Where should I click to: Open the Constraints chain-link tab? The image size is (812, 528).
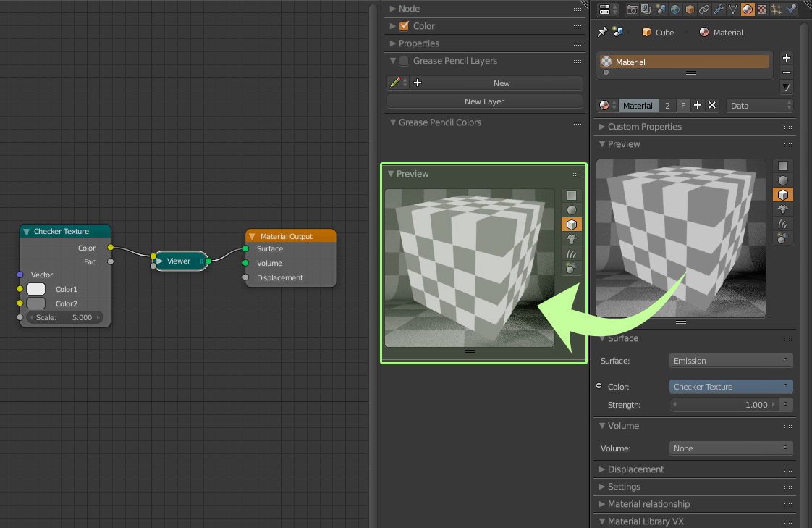coord(704,9)
